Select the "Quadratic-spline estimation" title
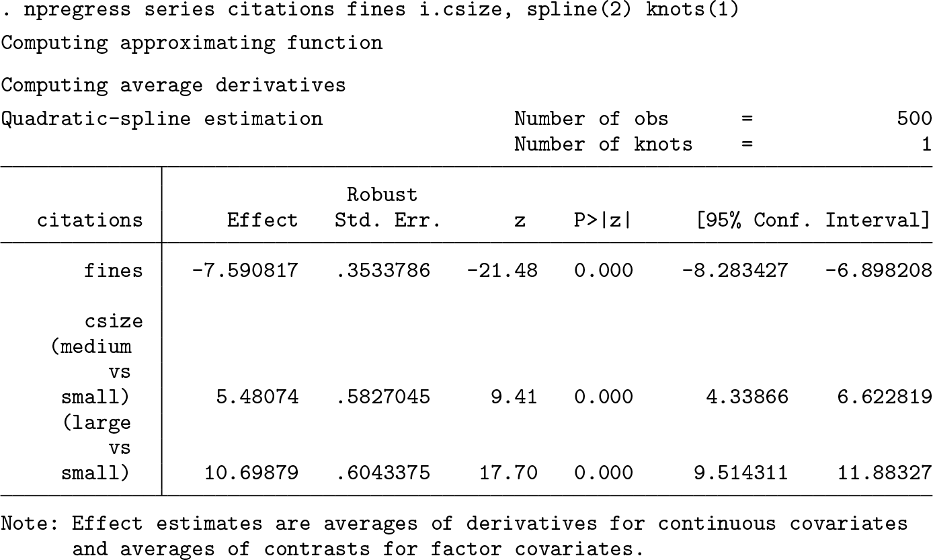933x560 pixels. (x=162, y=119)
